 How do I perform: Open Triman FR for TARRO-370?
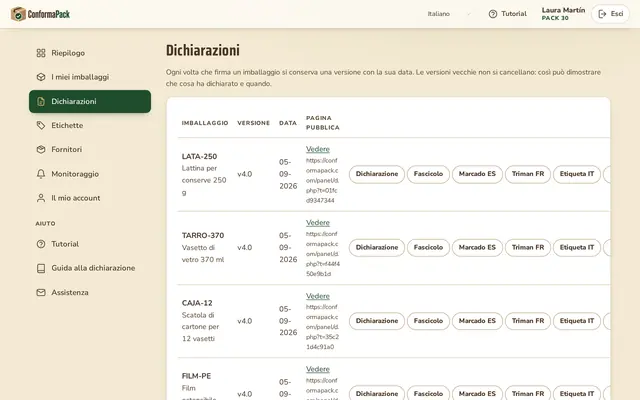click(x=528, y=247)
